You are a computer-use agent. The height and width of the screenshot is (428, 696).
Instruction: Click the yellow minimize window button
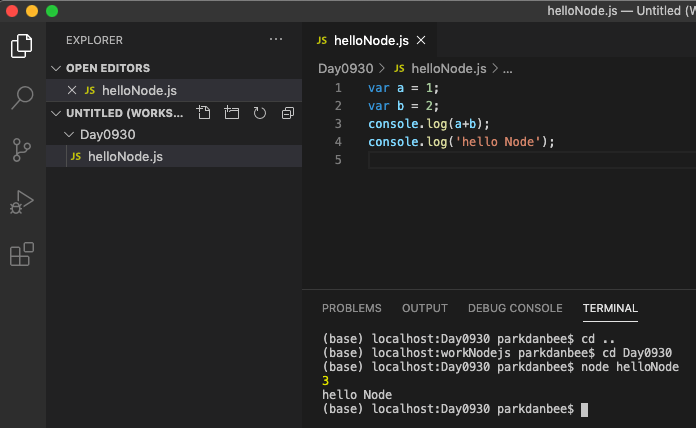click(x=32, y=11)
